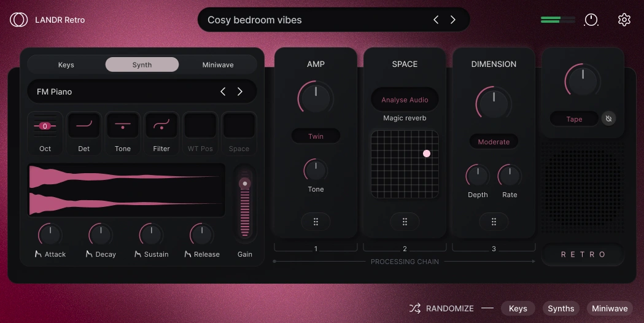Viewport: 644px width, 323px height.
Task: Click the Attack envelope icon
Action: coord(38,254)
